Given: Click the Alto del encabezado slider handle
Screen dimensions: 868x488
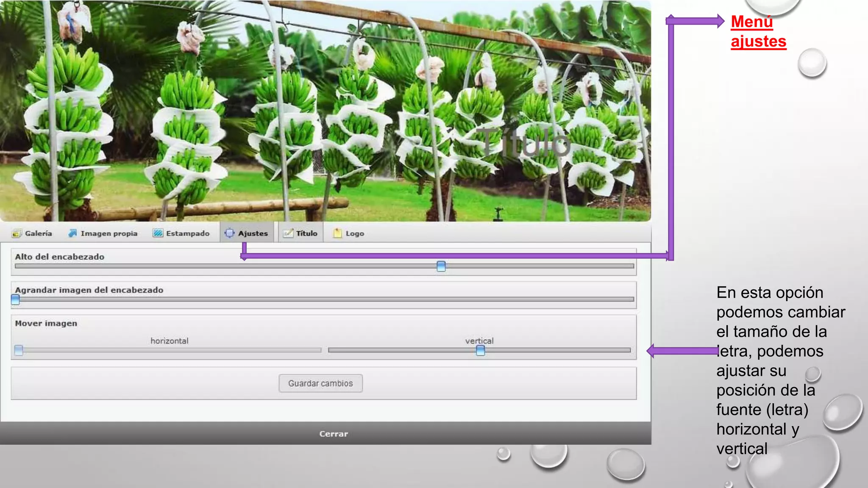Looking at the screenshot, I should (x=441, y=266).
